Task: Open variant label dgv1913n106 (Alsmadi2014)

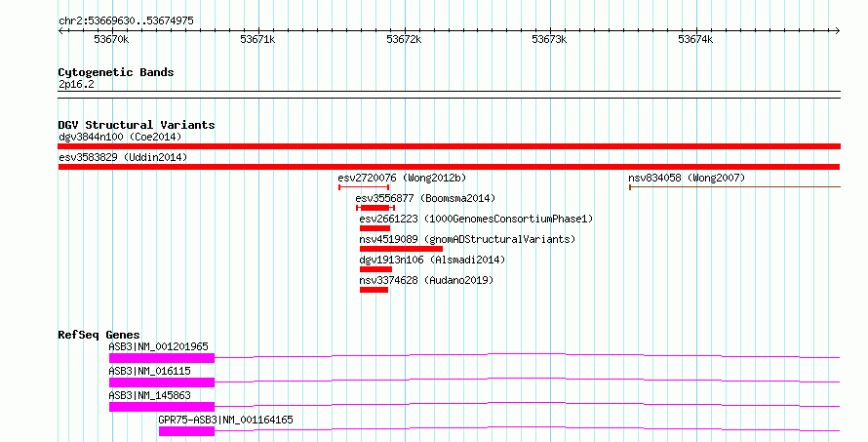Action: point(432,260)
